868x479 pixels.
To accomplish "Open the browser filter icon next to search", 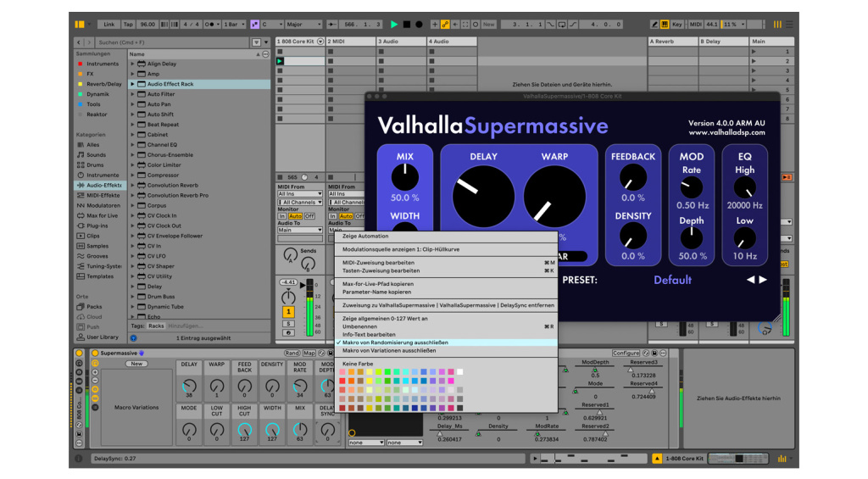I will [256, 42].
